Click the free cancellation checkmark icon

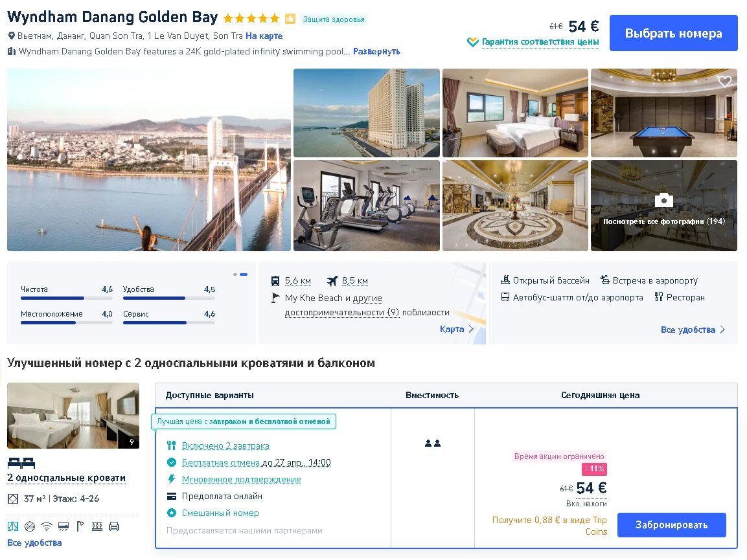[172, 462]
